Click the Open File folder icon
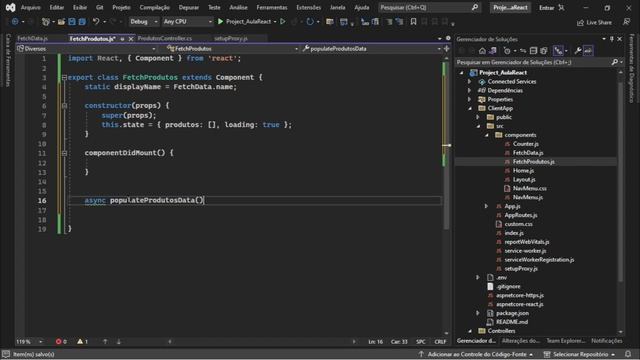 tap(61, 22)
